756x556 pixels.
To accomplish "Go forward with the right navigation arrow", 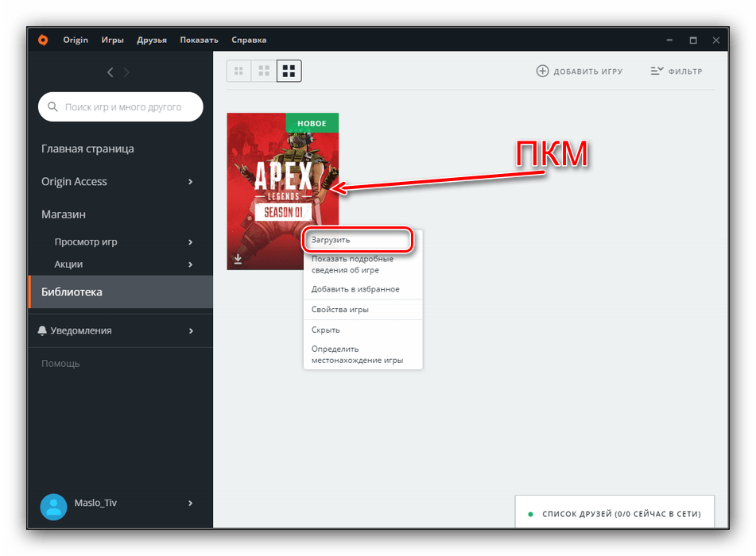I will tap(127, 72).
